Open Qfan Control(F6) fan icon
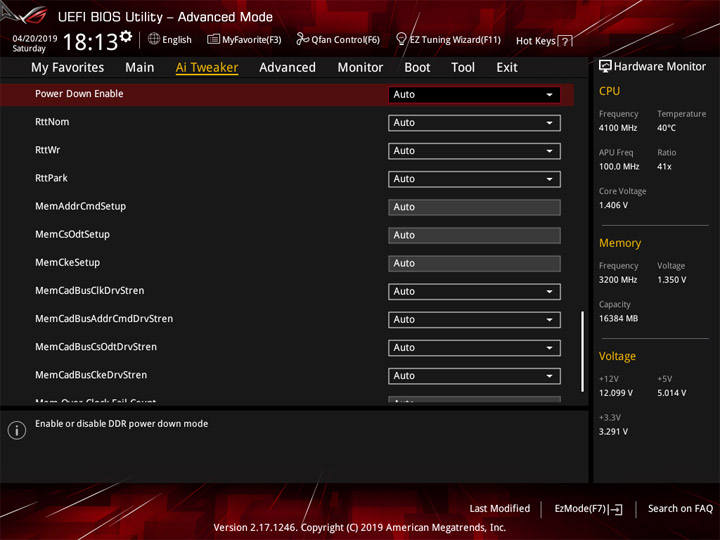Screen dimensions: 720x540 (302, 39)
